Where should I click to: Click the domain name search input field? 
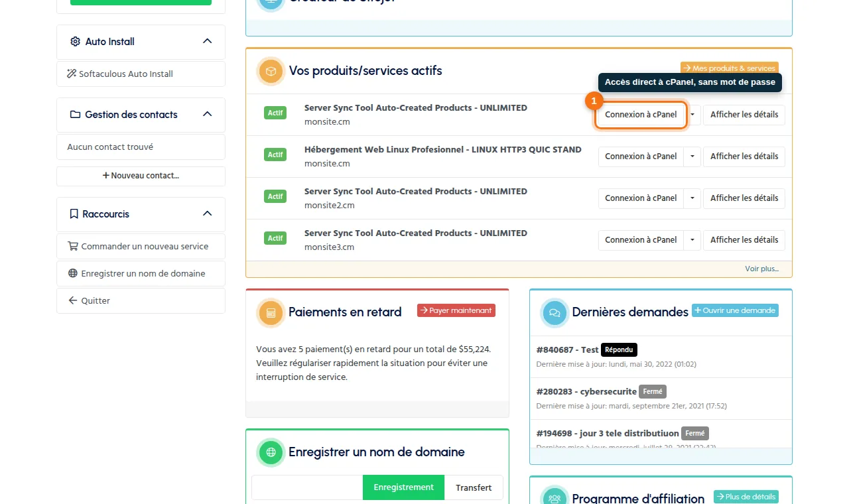point(307,487)
